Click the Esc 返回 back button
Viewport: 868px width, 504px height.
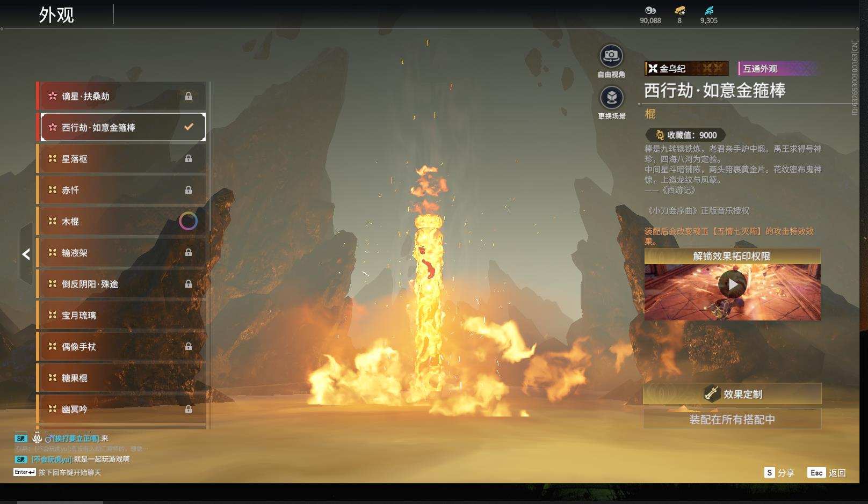(827, 472)
